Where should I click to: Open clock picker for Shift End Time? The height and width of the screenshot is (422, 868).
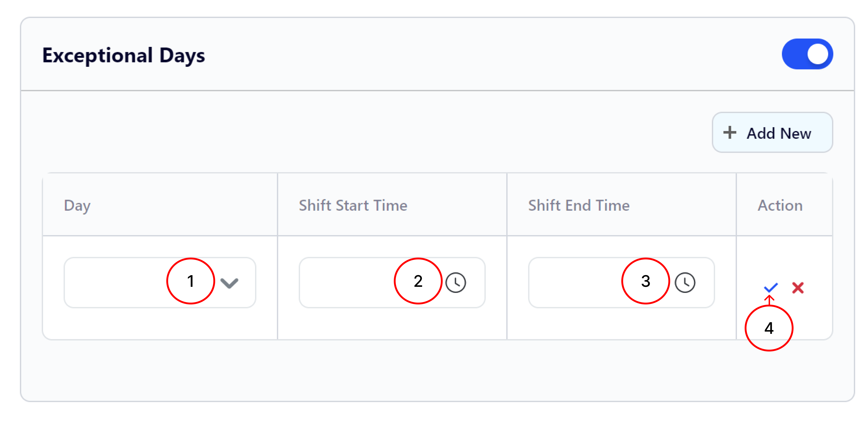pos(685,283)
